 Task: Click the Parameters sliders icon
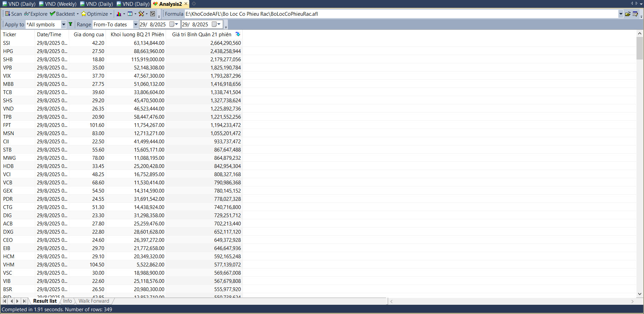[x=153, y=14]
